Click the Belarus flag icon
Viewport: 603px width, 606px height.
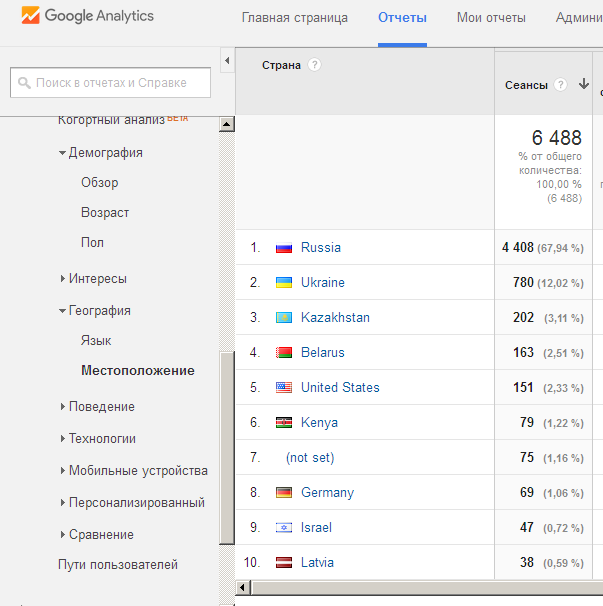point(284,352)
